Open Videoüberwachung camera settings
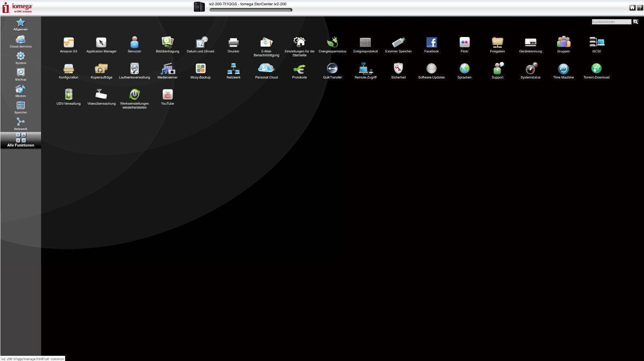 tap(101, 95)
